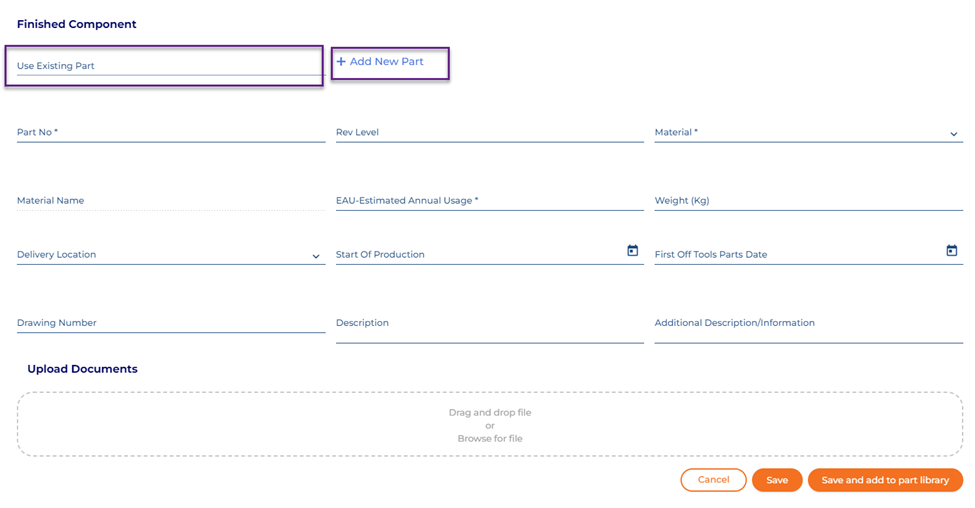This screenshot has height=508, width=975.
Task: Open the Use Existing Part selector
Action: point(164,66)
